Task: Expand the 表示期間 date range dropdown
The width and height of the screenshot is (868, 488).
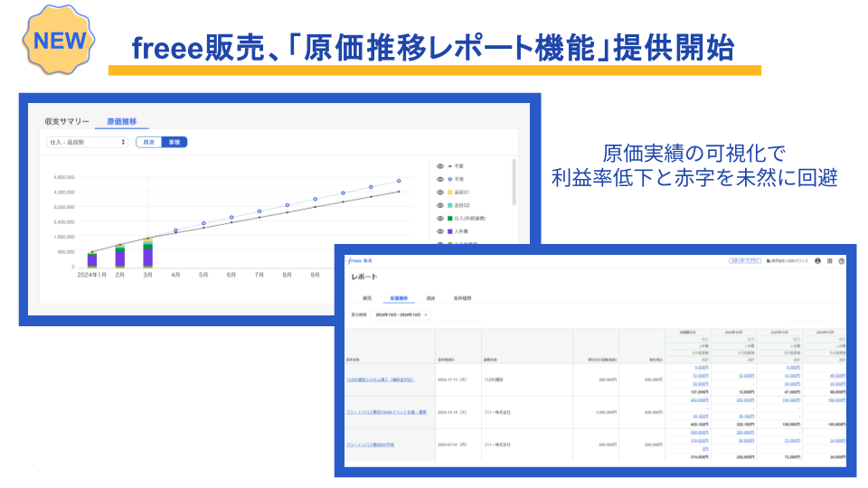Action: (x=401, y=314)
